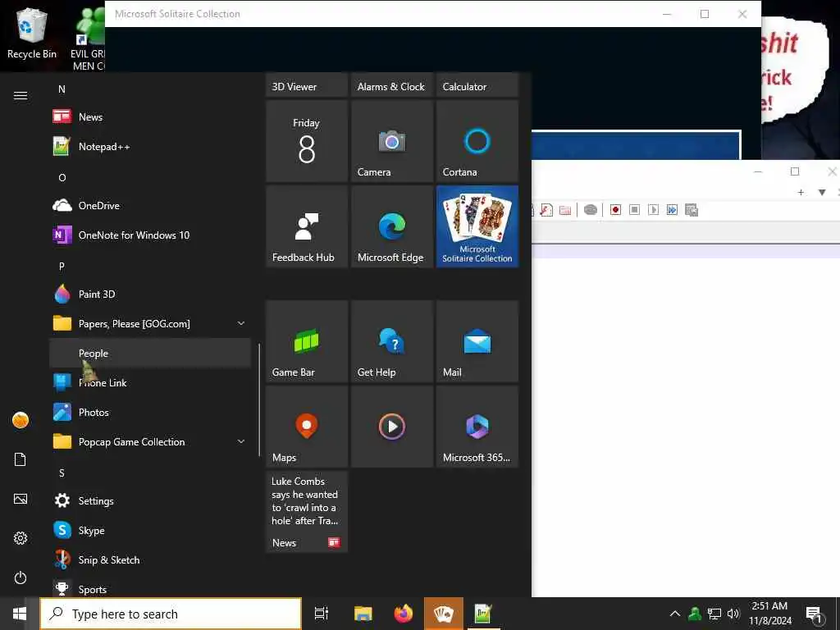Open volume control in system tray
Image resolution: width=840 pixels, height=630 pixels.
tap(733, 614)
